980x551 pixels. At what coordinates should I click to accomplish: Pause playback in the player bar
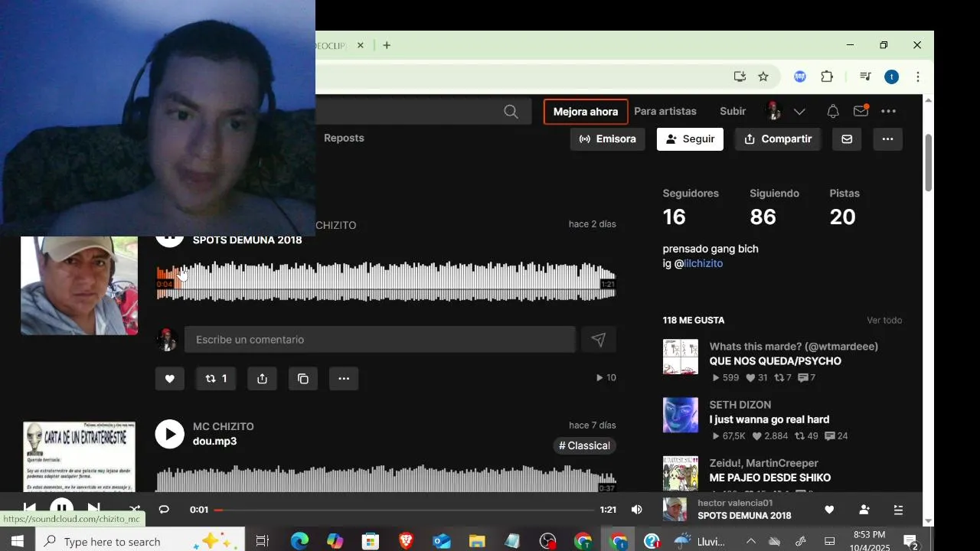pyautogui.click(x=61, y=509)
